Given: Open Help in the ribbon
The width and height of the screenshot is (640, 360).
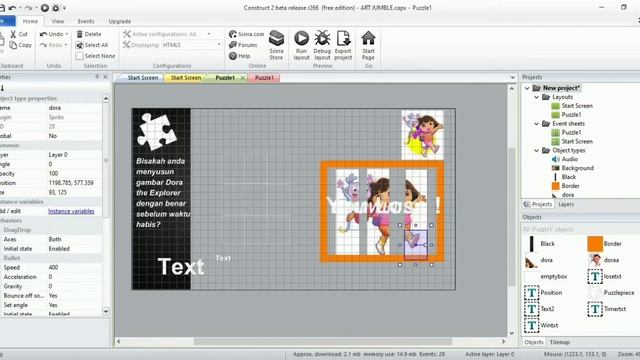Looking at the screenshot, I should pos(240,56).
